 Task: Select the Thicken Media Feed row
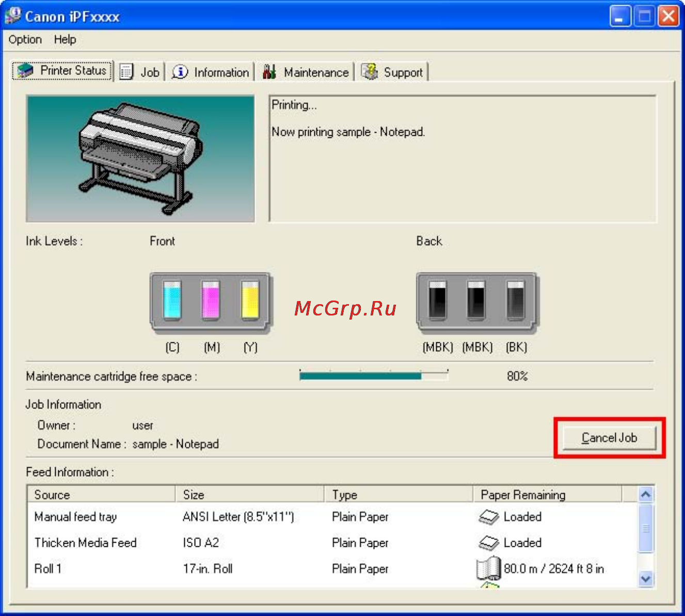[x=333, y=543]
